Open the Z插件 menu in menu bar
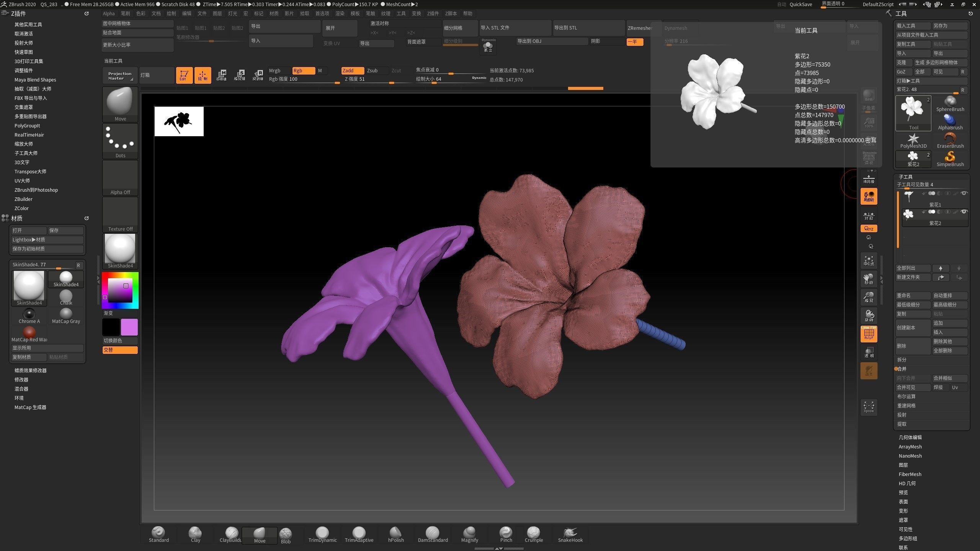980x551 pixels. 433,13
